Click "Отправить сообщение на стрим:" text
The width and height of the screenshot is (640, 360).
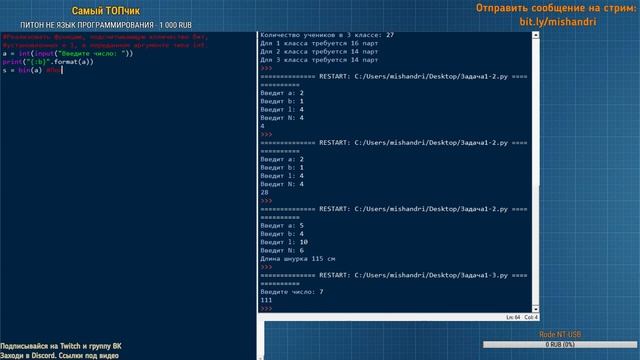click(x=556, y=8)
